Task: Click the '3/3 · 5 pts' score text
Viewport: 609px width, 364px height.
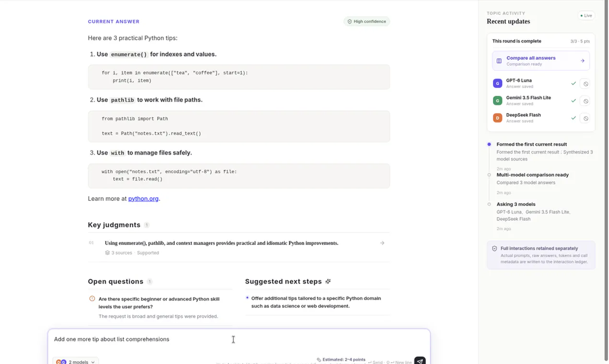Action: point(580,42)
